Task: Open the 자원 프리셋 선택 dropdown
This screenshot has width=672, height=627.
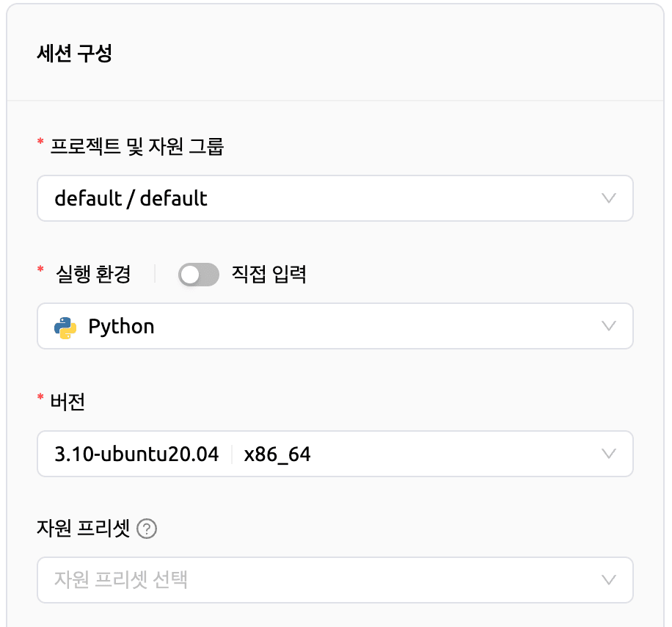Action: [x=335, y=580]
